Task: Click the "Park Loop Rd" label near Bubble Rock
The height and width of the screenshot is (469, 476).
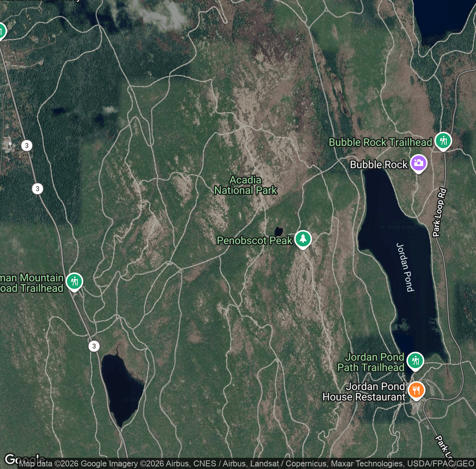Action: pos(439,213)
